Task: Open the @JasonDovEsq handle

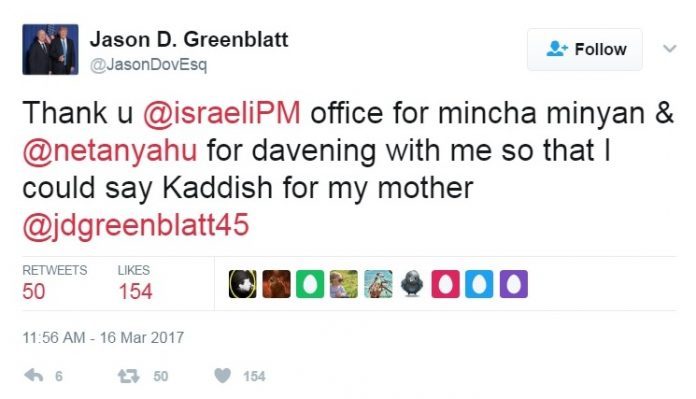Action: [148, 65]
